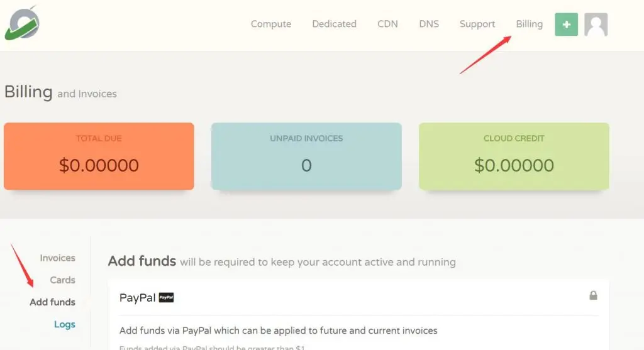644x350 pixels.
Task: Click the green plus create button
Action: pyautogui.click(x=566, y=25)
